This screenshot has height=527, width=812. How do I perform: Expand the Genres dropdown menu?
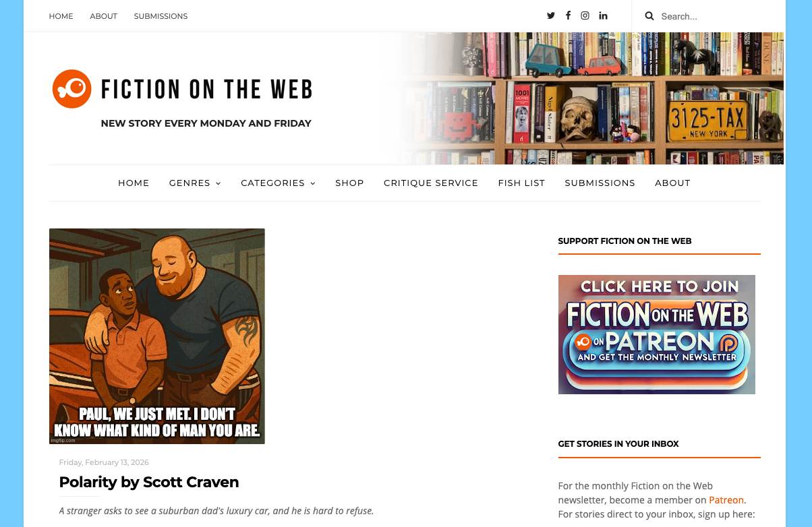tap(195, 183)
